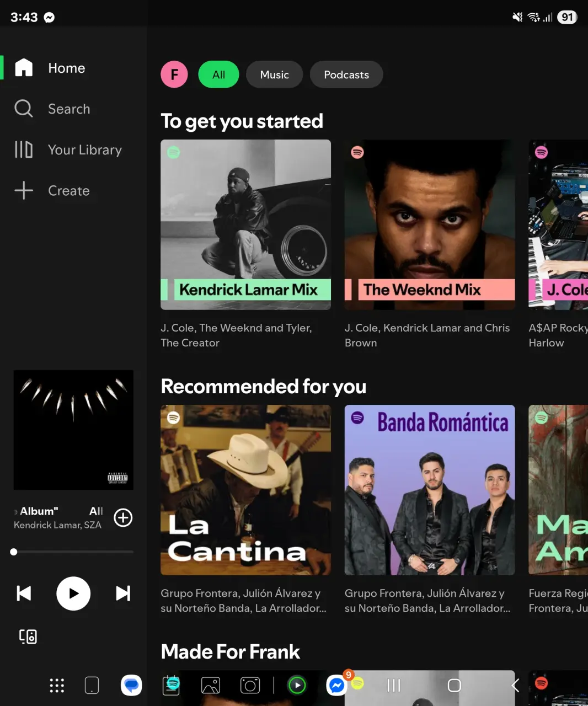Tap the battery 91 indicator

pyautogui.click(x=567, y=17)
